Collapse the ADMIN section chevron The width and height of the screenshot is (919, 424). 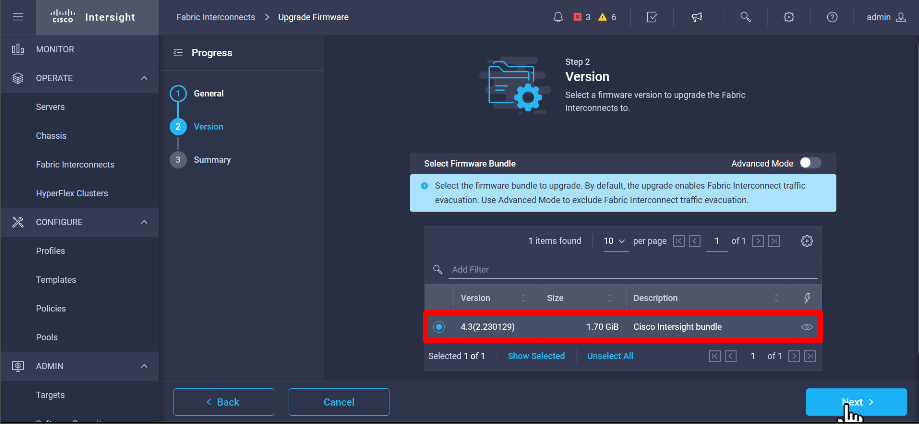coord(144,366)
